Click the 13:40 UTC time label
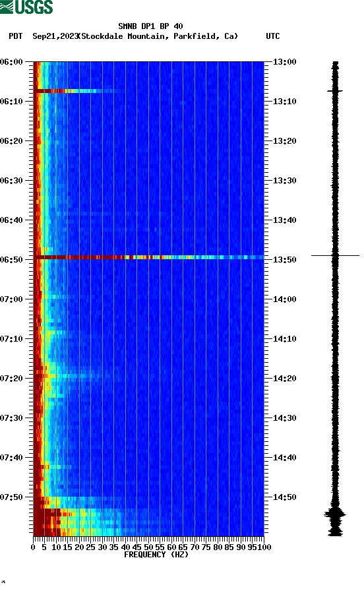The image size is (364, 589). tap(284, 220)
